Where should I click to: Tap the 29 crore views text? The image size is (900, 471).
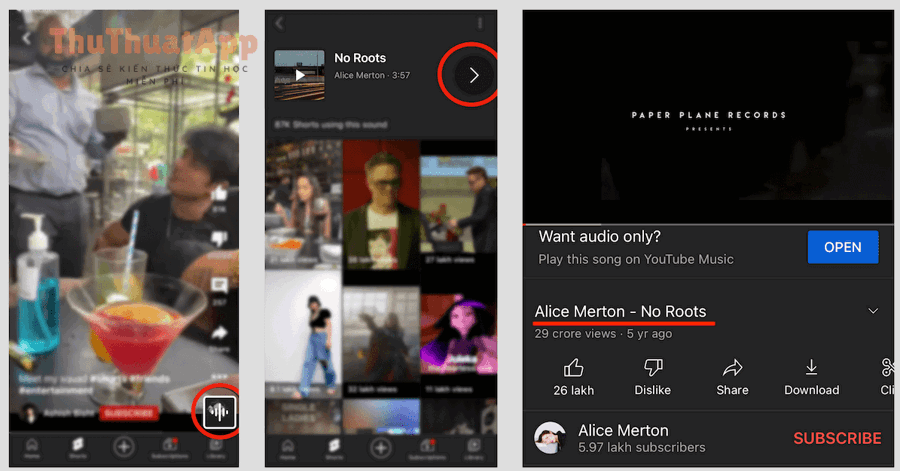pos(575,334)
